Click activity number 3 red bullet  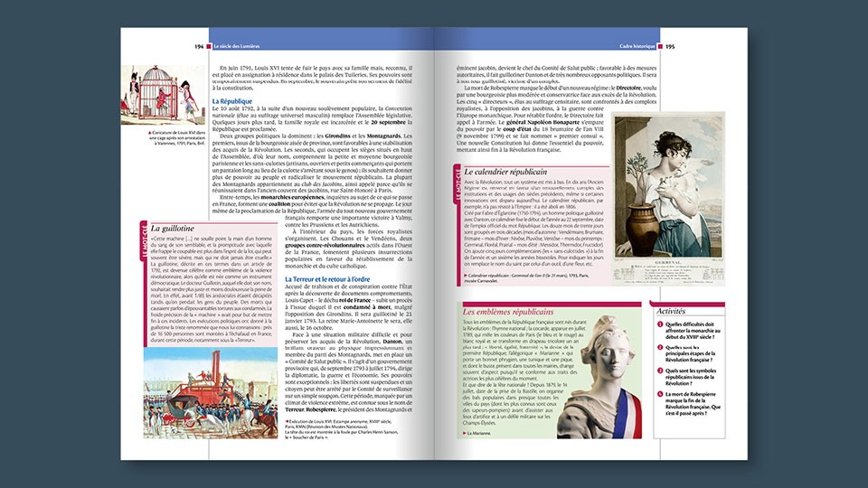pyautogui.click(x=660, y=371)
